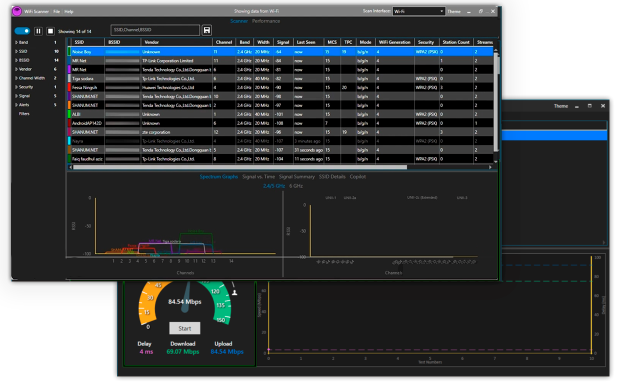The width and height of the screenshot is (620, 383).
Task: Expand the Signal filter group
Action: click(x=23, y=96)
